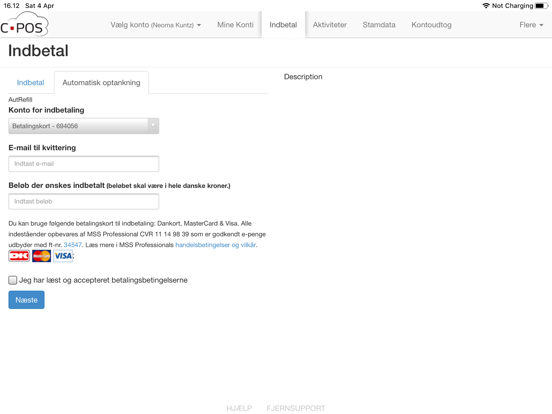Open Kontoudtog in the navbar
The width and height of the screenshot is (552, 414).
432,25
